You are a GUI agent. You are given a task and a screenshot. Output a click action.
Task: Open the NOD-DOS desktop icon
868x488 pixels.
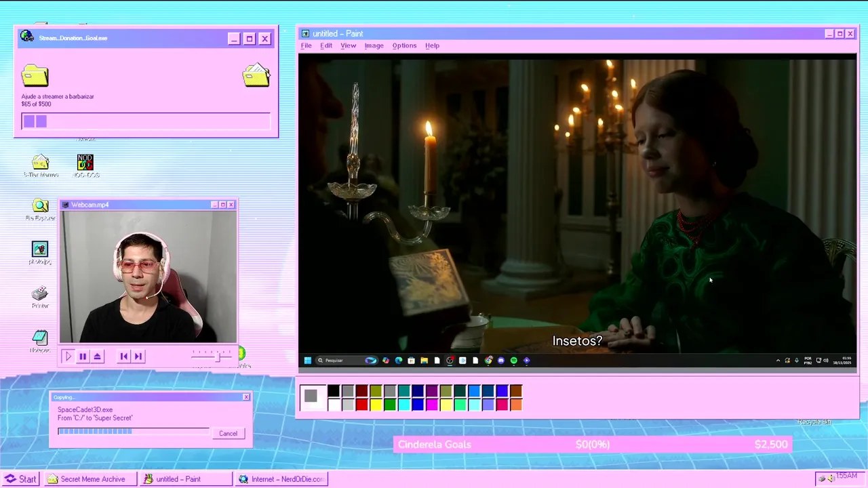click(x=85, y=165)
